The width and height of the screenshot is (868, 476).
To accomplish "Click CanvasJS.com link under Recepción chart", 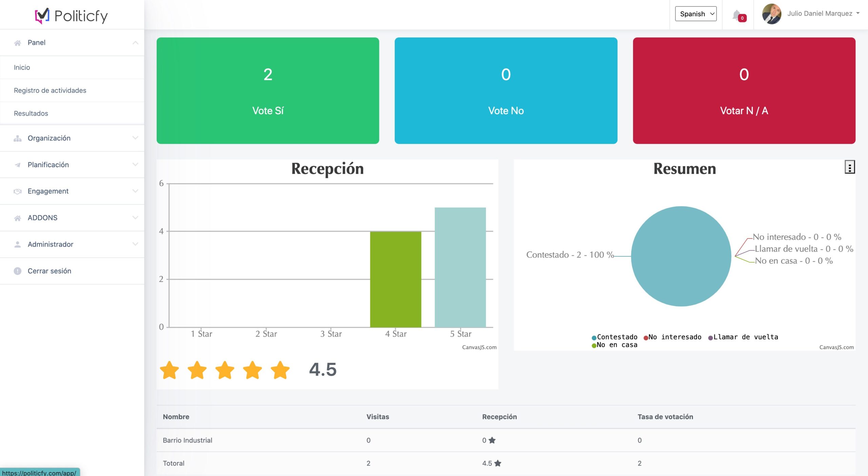I will (479, 347).
